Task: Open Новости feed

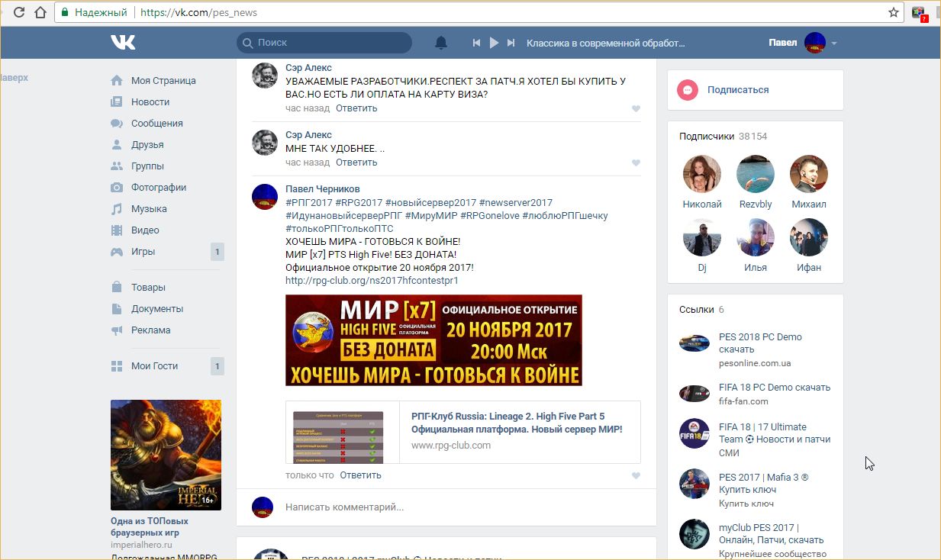Action: click(150, 102)
